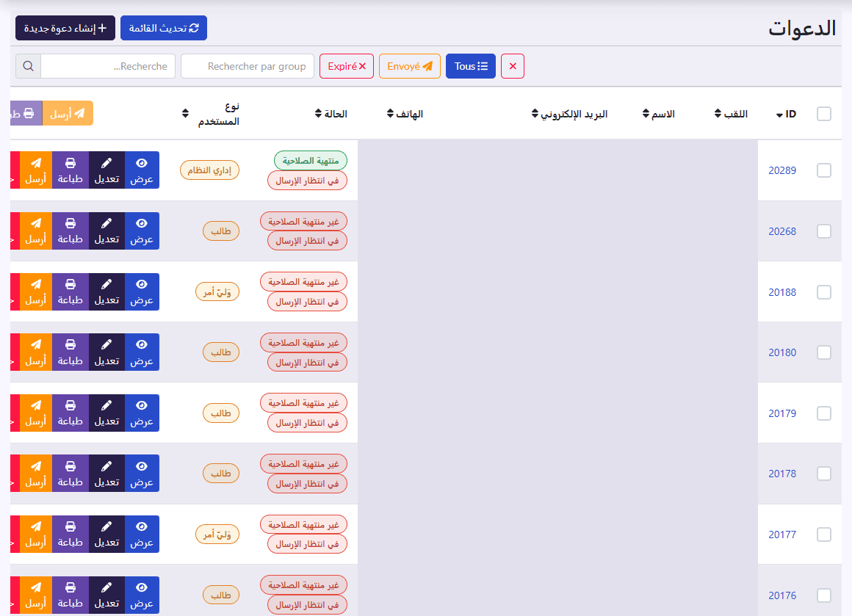Screen dimensions: 852x616
Task: Filter invitations by Envoyé
Action: 410,66
